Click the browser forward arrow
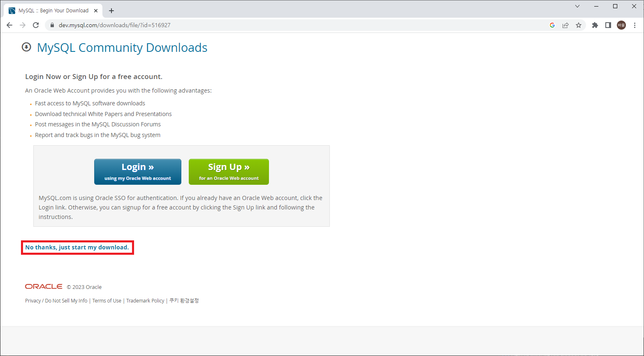The height and width of the screenshot is (356, 644). (x=23, y=25)
